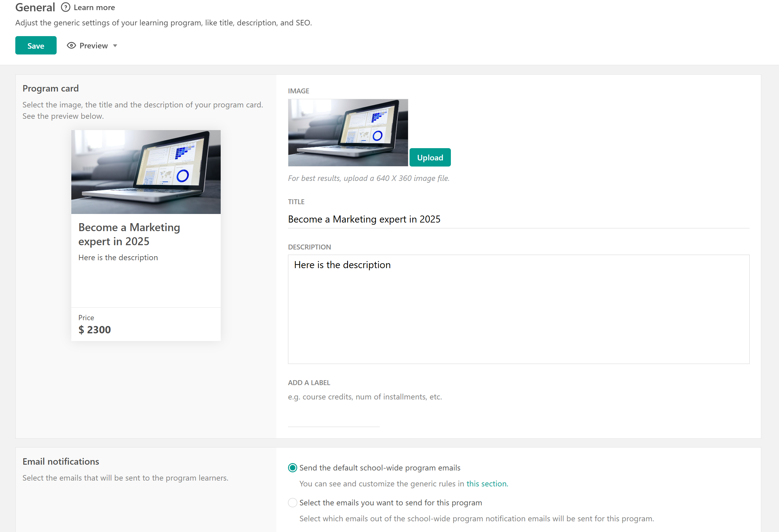Click the Preview label text
The image size is (779, 532).
(x=94, y=46)
